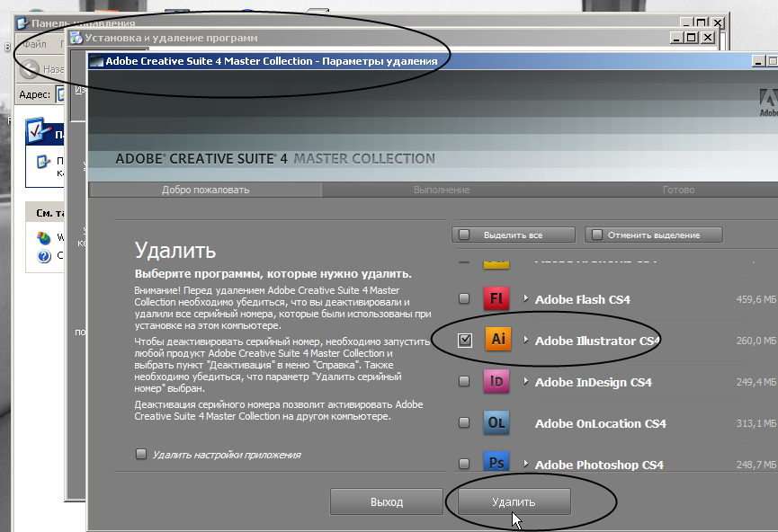778x532 pixels.
Task: Close the 'Установка и удаление программ' window
Action: point(708,37)
